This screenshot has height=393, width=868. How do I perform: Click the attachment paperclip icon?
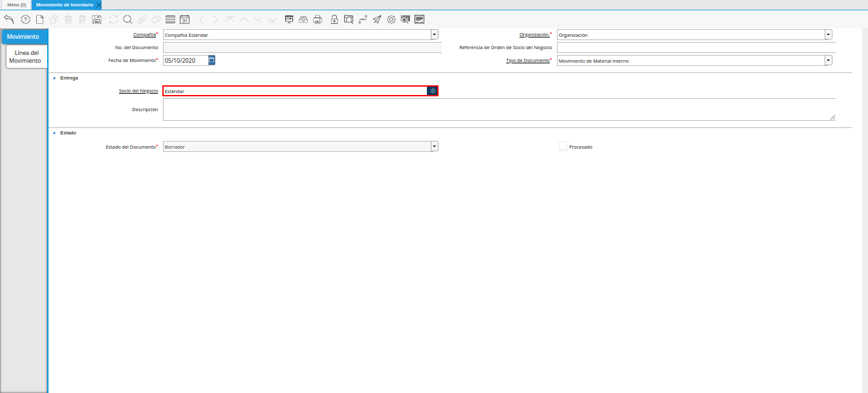[x=142, y=19]
